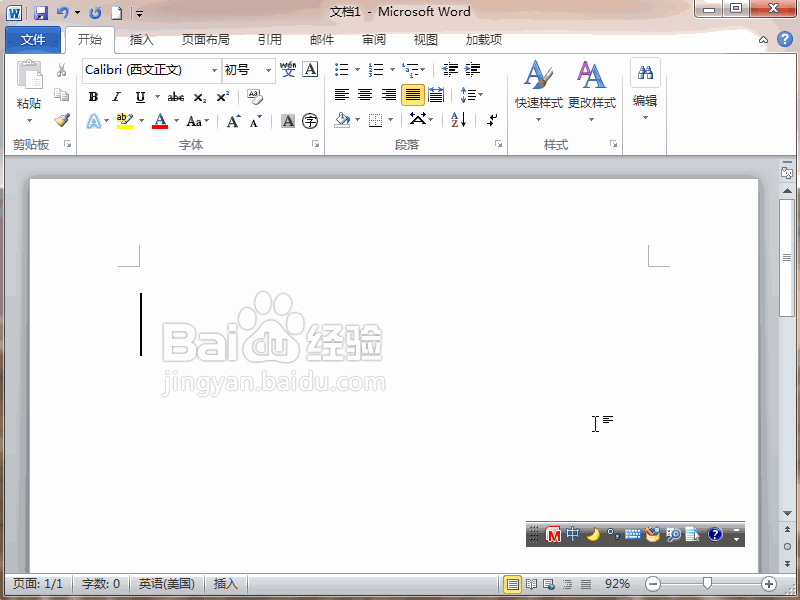Open the font name dropdown

[214, 70]
